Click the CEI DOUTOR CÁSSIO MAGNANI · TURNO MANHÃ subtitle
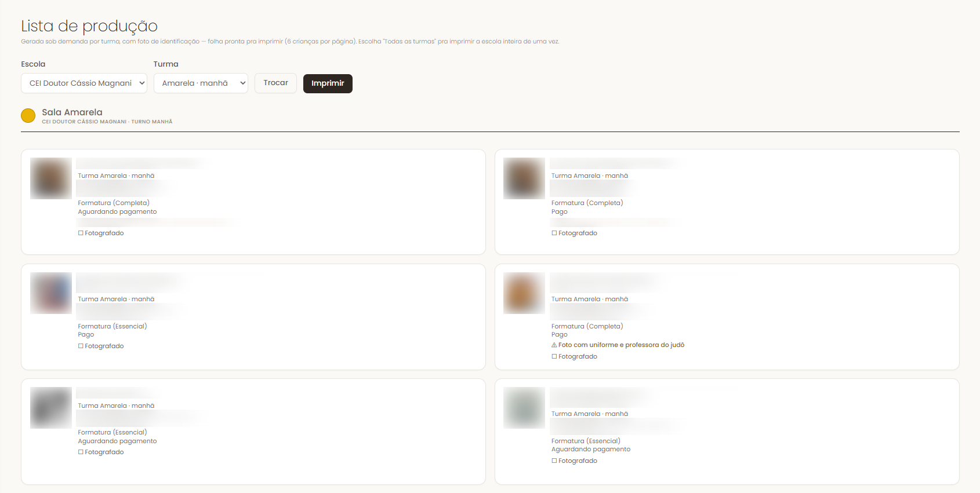980x493 pixels. [x=107, y=122]
